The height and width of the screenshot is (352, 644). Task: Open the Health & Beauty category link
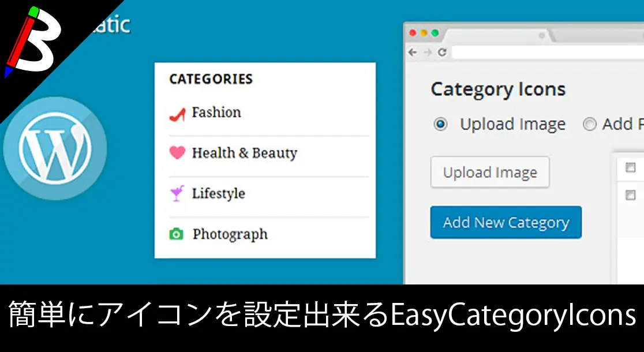(x=244, y=153)
